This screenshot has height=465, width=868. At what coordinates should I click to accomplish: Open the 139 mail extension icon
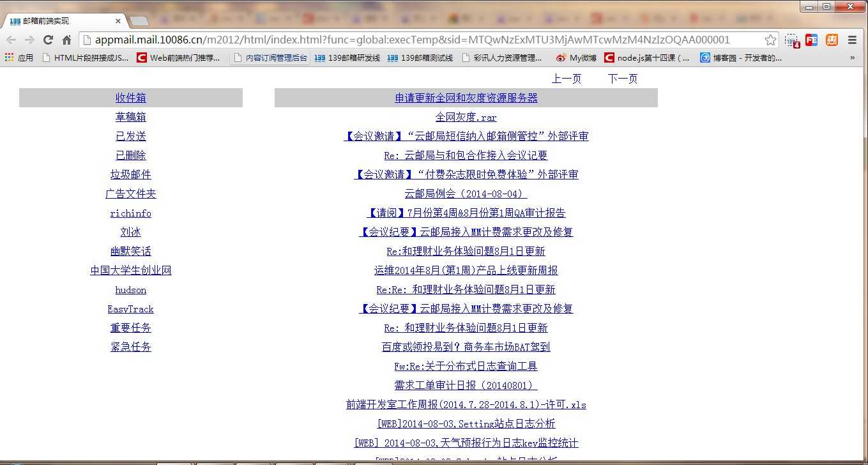792,40
